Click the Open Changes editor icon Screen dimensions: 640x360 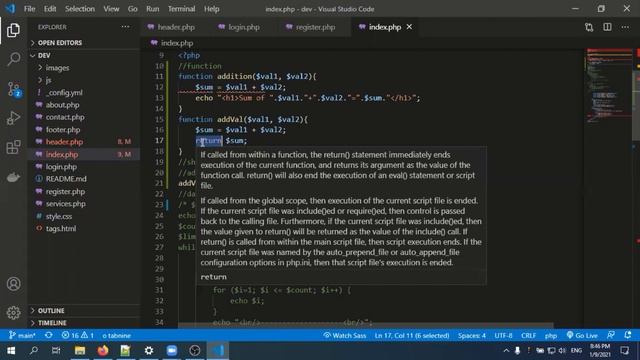589,27
